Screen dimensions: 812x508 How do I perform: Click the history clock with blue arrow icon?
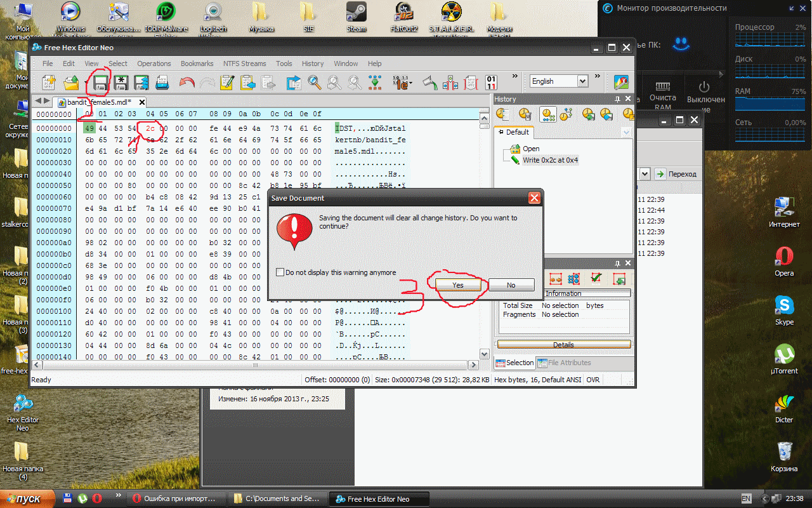[607, 114]
